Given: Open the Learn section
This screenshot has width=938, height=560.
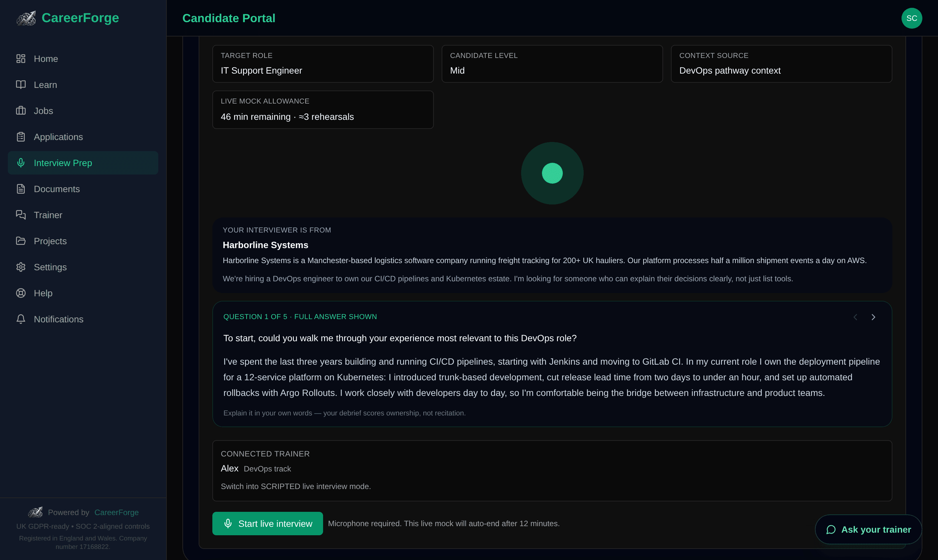Looking at the screenshot, I should (x=83, y=85).
